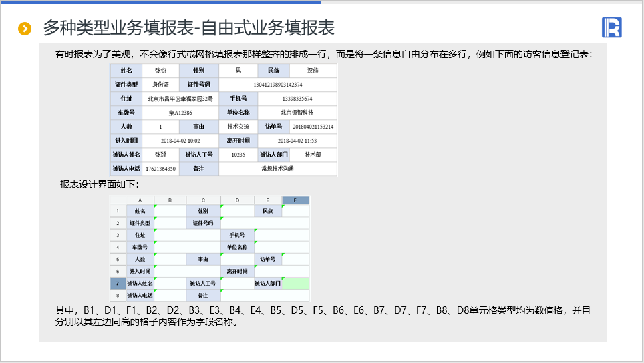Select row 8 header in the design grid
This screenshot has width=644, height=363.
118,296
